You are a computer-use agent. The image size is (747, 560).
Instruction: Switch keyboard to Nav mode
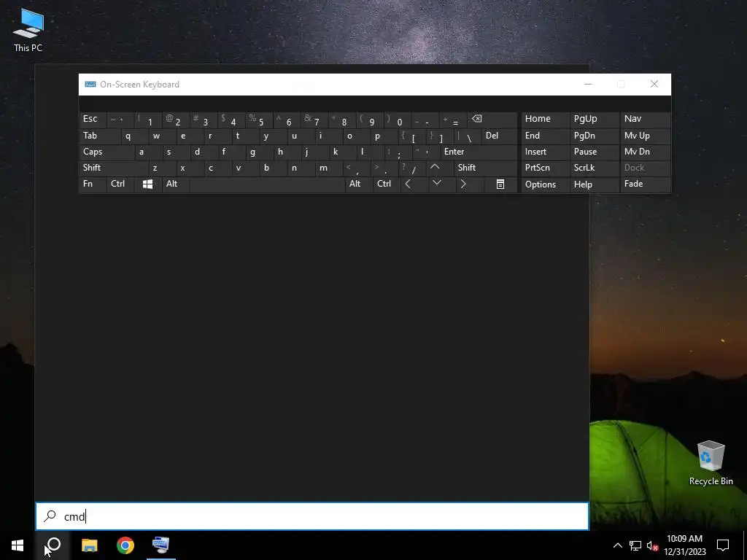point(645,119)
